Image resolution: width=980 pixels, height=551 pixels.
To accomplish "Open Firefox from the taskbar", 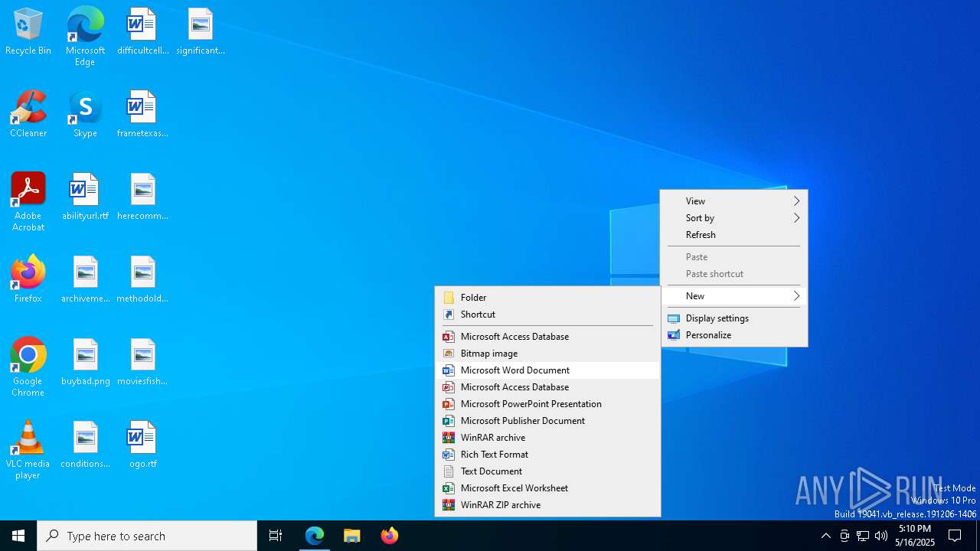I will pos(390,536).
